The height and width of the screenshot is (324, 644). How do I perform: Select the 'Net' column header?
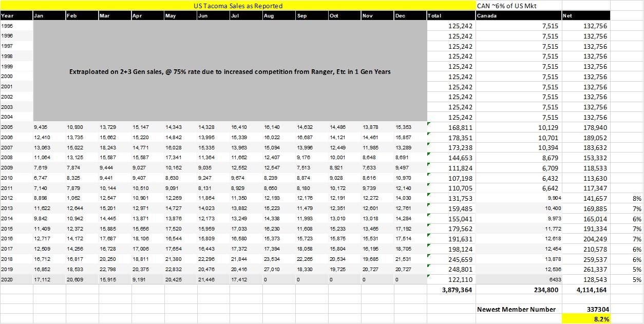[x=586, y=16]
